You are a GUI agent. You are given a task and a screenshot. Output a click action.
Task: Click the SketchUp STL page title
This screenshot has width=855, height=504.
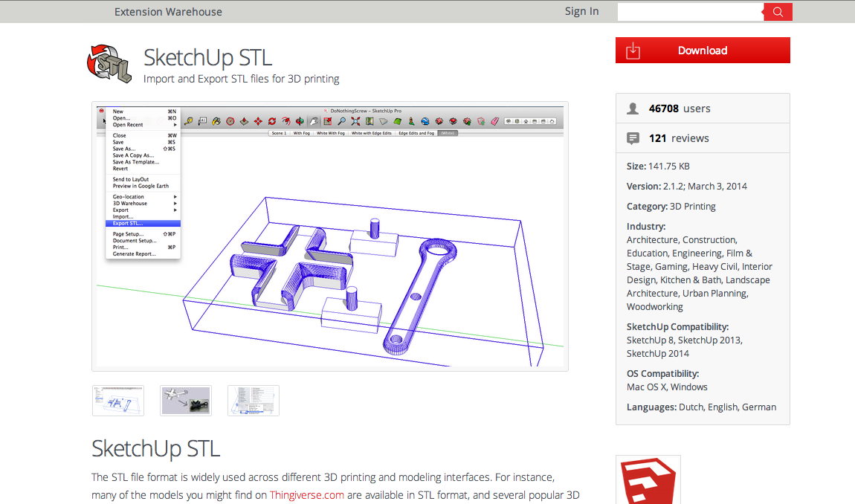(x=207, y=57)
